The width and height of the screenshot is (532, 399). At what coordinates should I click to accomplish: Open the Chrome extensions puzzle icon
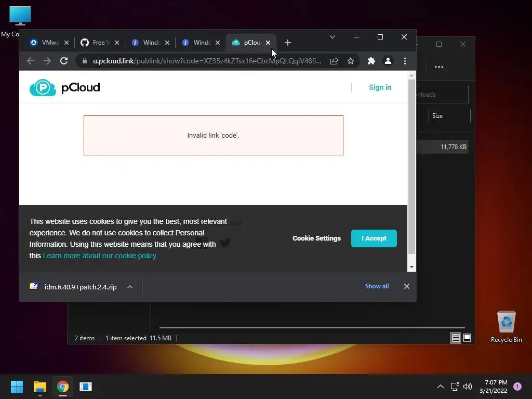pyautogui.click(x=371, y=61)
